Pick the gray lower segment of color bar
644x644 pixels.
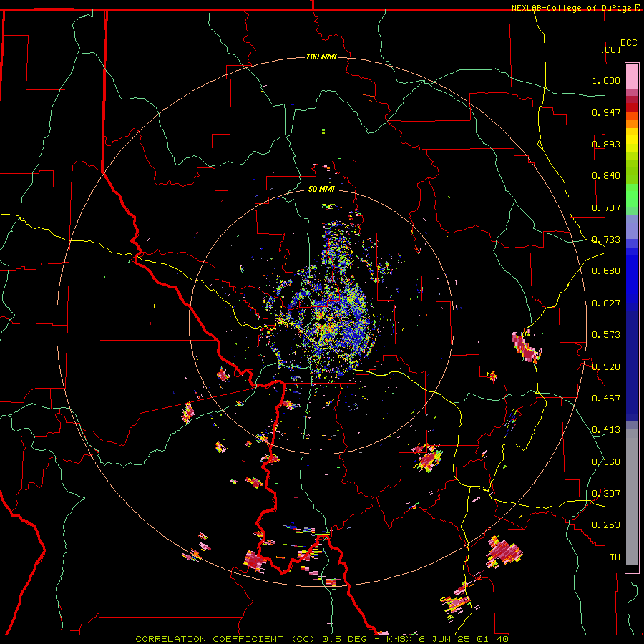point(632,497)
